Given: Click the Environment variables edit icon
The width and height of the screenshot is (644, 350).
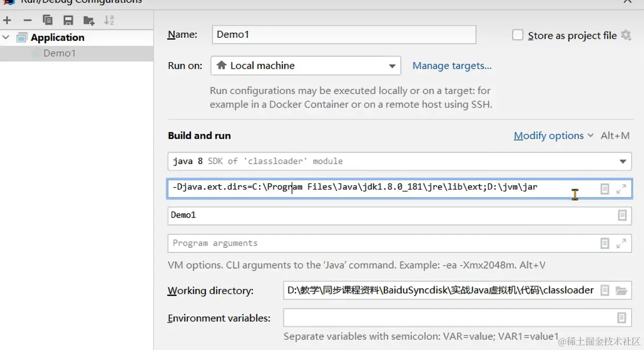Looking at the screenshot, I should pyautogui.click(x=622, y=317).
